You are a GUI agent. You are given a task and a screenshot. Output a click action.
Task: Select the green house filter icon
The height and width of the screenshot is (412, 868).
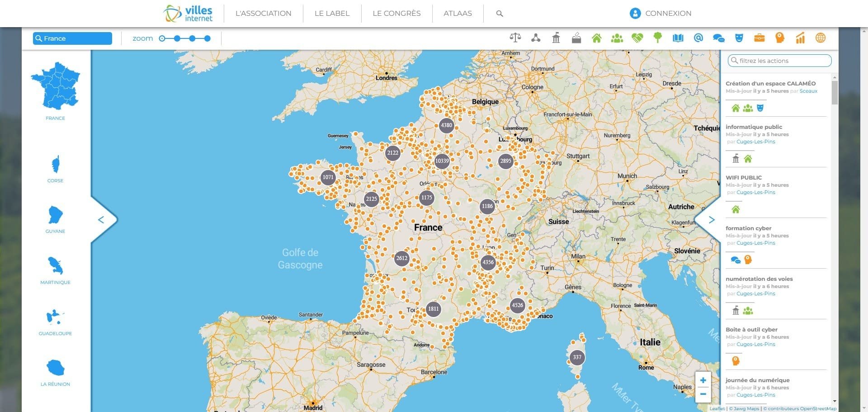pyautogui.click(x=597, y=38)
